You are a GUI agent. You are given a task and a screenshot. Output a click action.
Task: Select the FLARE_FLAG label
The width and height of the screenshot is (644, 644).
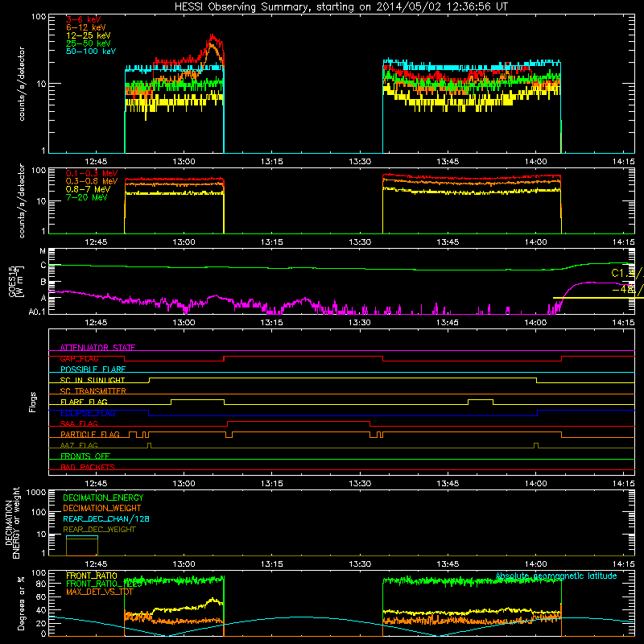84,402
